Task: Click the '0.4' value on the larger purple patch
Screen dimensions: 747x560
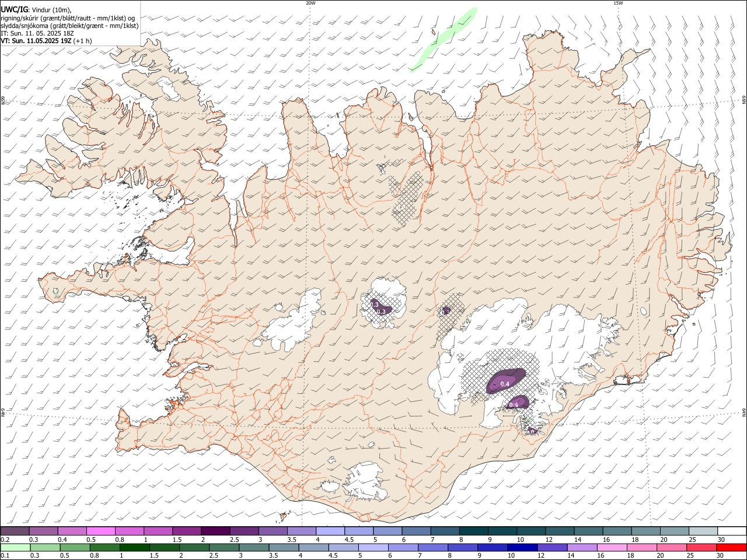Action: coord(505,384)
